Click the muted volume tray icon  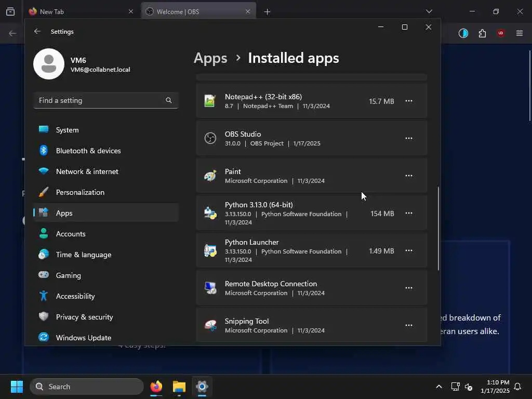(x=469, y=387)
